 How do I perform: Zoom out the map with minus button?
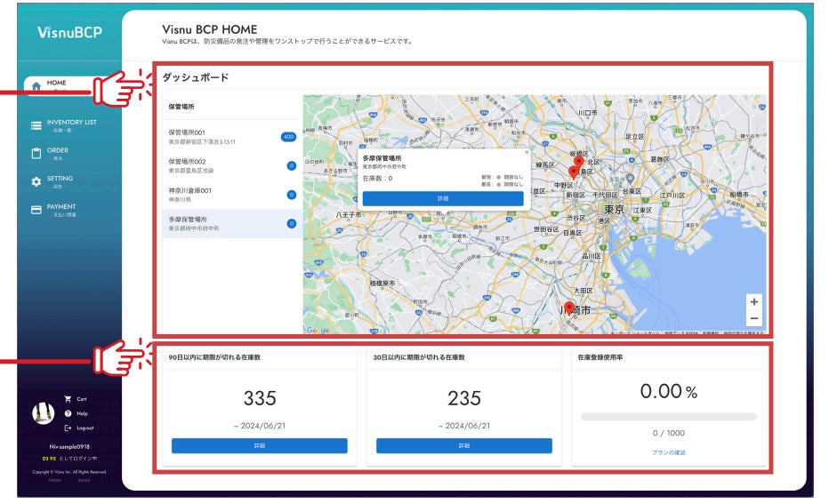(753, 318)
